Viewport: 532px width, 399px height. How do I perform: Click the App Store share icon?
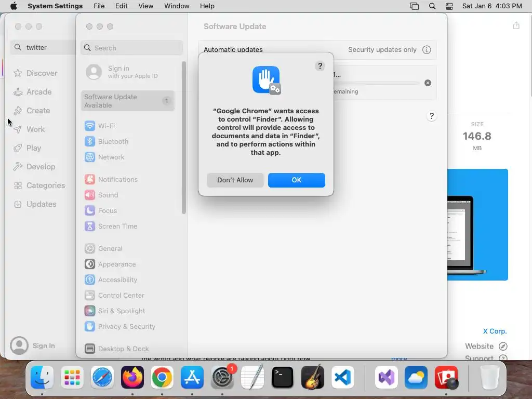[516, 25]
